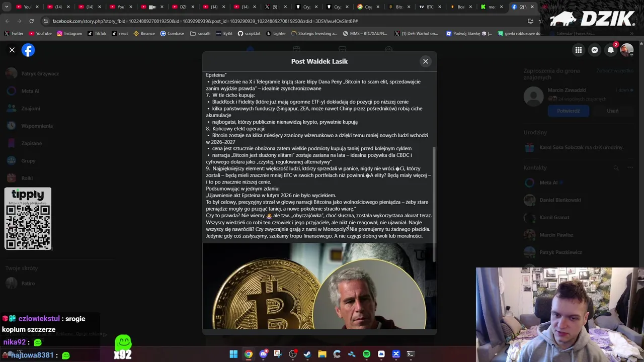Open the Lighter bookmark
This screenshot has width=644, height=362.
click(276, 34)
